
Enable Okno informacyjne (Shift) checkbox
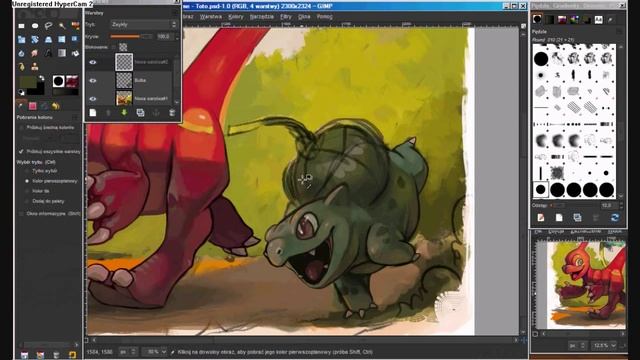(21, 213)
